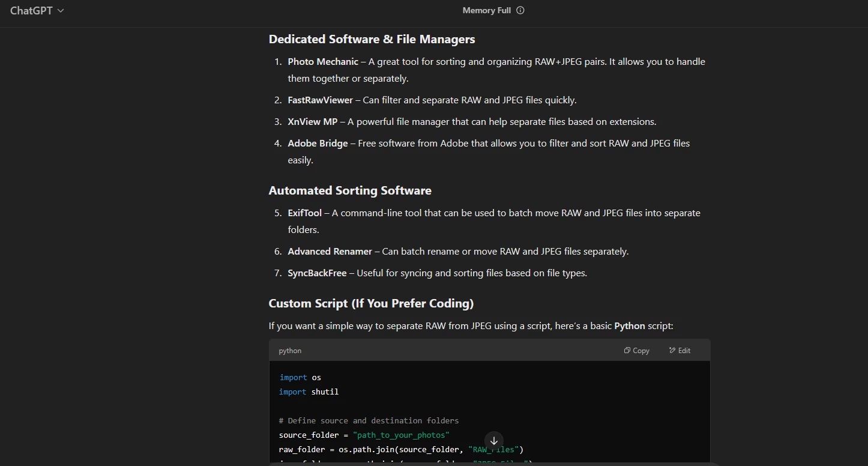Click the Memory Full label
The image size is (868, 466).
(x=487, y=10)
